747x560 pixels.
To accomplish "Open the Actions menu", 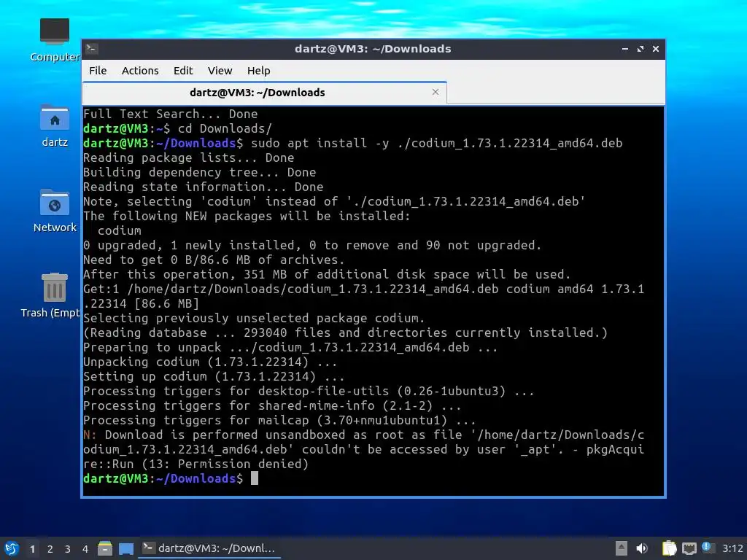I will click(x=140, y=71).
